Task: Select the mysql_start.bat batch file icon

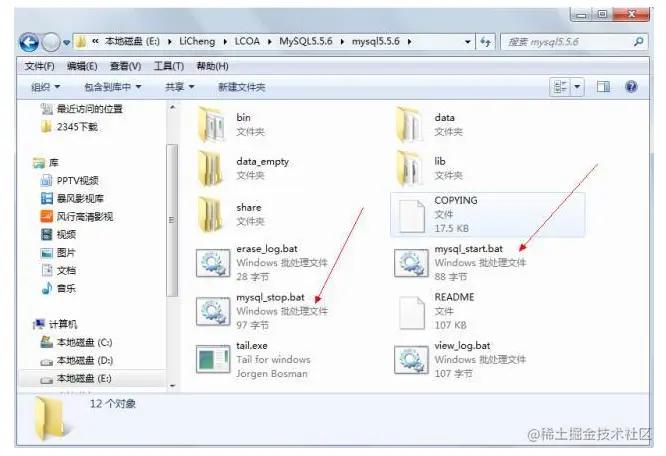Action: pos(411,263)
